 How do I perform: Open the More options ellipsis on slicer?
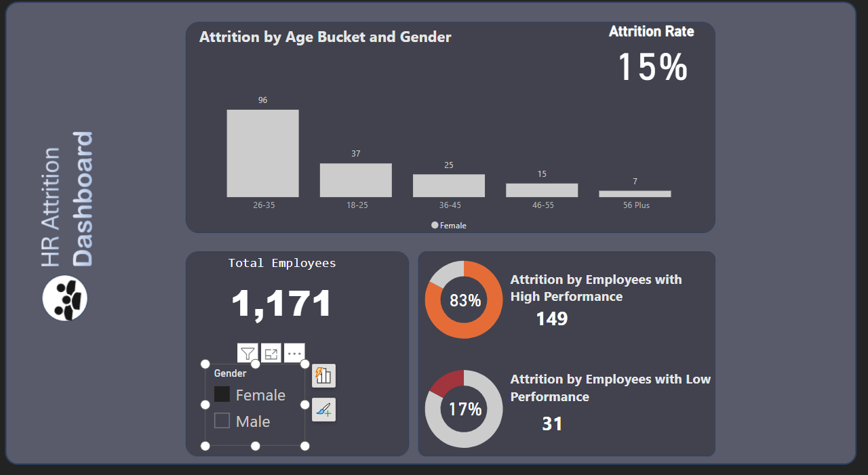pos(294,353)
